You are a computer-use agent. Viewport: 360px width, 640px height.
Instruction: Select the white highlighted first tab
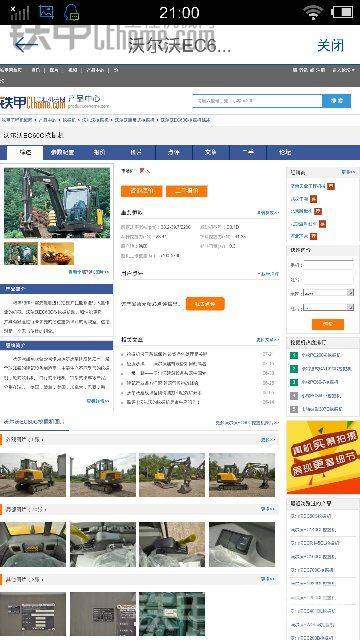[x=25, y=152]
